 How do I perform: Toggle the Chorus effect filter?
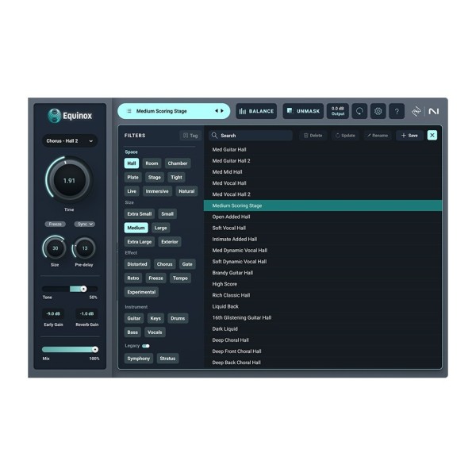pyautogui.click(x=164, y=264)
